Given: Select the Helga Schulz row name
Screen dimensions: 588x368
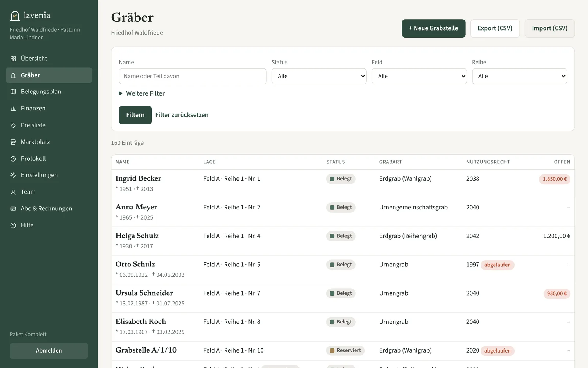Looking at the screenshot, I should (137, 236).
